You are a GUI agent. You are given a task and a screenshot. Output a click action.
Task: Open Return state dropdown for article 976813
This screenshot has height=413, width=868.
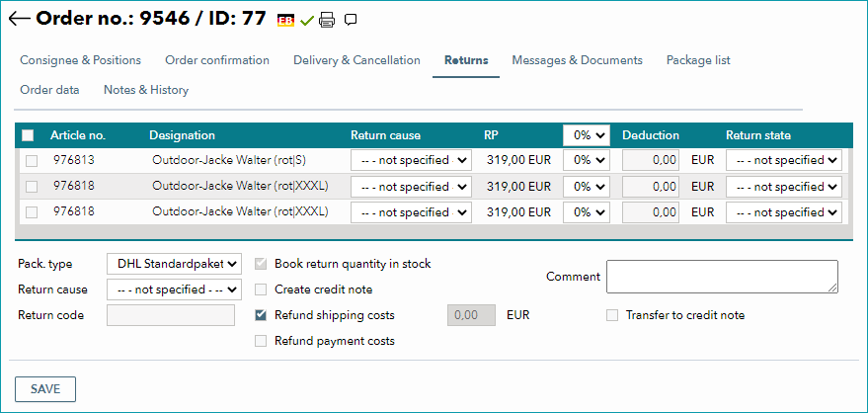click(x=783, y=160)
